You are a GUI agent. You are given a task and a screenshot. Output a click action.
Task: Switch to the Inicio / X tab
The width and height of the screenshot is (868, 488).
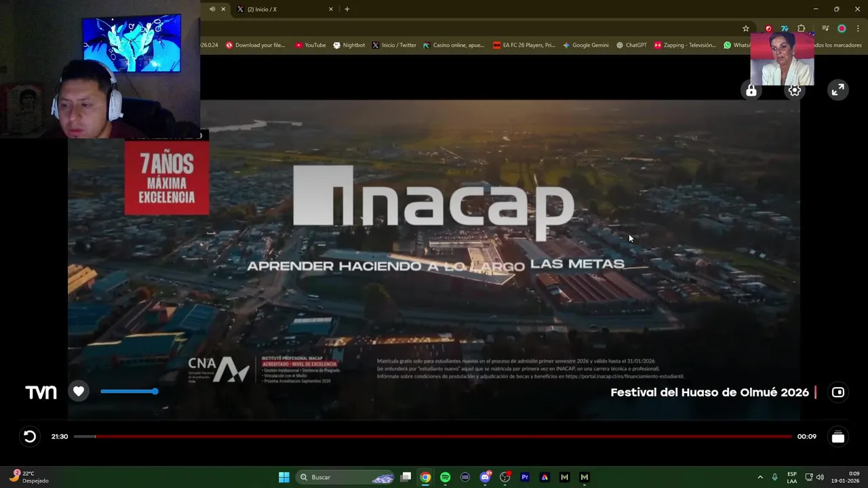click(283, 9)
